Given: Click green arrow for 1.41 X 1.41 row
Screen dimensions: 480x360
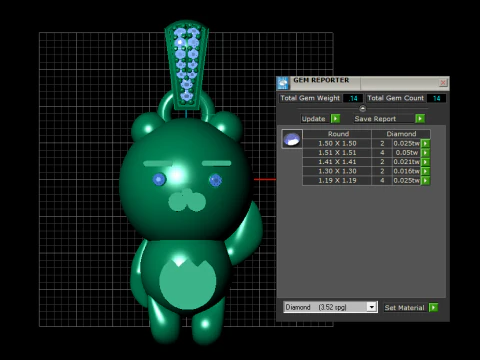Looking at the screenshot, I should pyautogui.click(x=425, y=162).
